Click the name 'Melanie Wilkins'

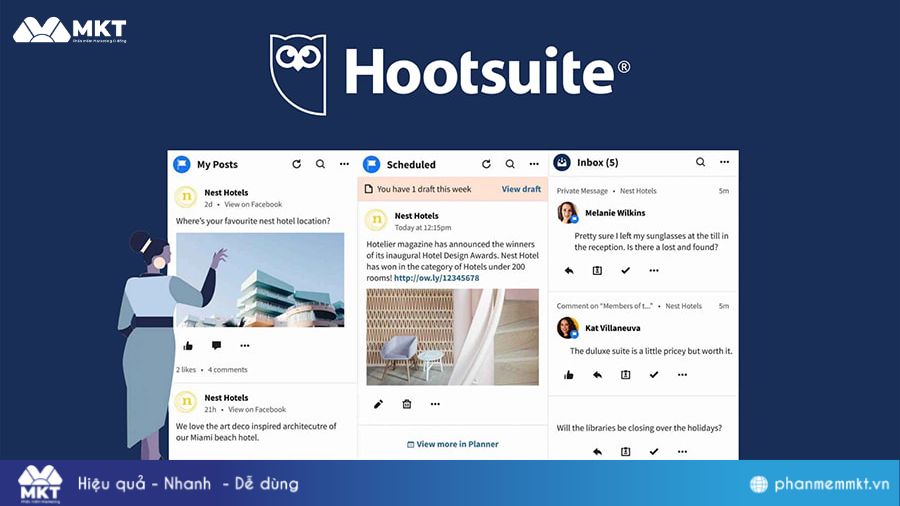(615, 213)
